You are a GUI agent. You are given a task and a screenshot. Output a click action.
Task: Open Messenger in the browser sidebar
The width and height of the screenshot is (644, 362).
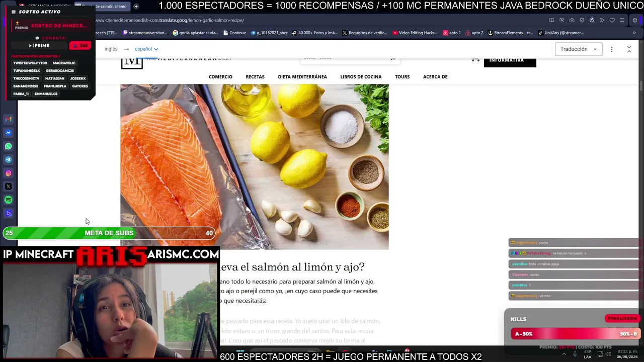[x=9, y=133]
